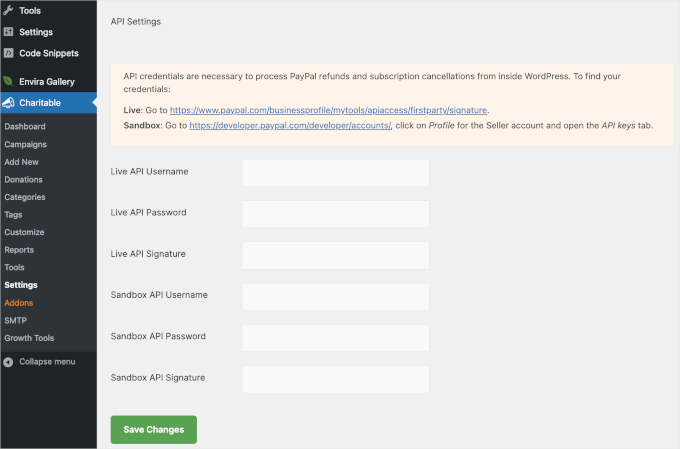Open the Growth Tools submenu item
Viewport: 680px width, 449px height.
pos(29,338)
